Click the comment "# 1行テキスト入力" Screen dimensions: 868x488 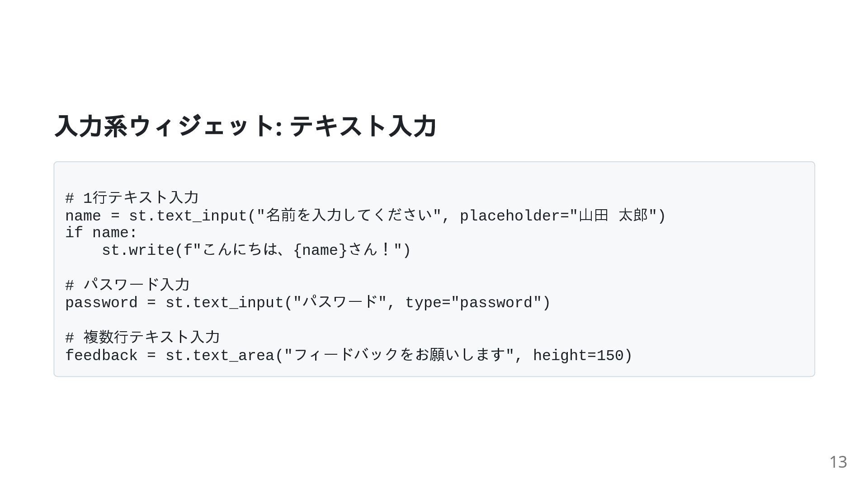132,198
